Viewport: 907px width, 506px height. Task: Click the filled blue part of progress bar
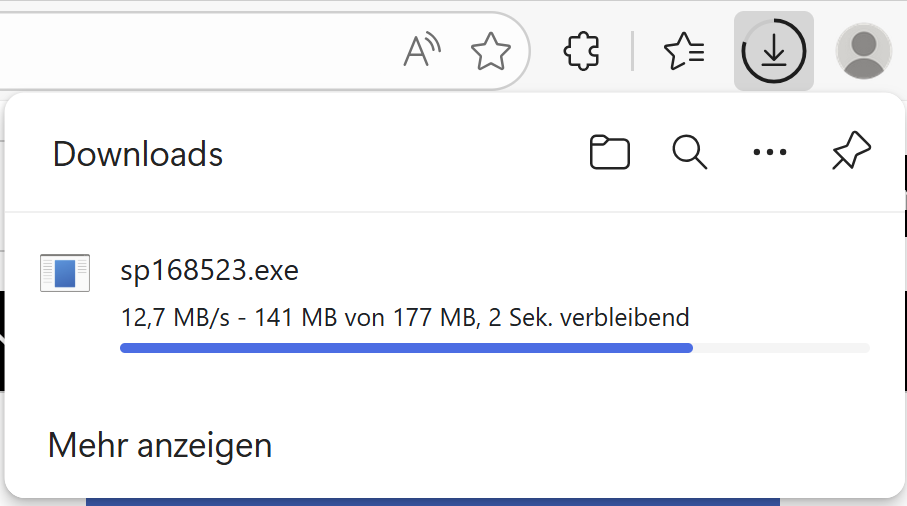(400, 348)
